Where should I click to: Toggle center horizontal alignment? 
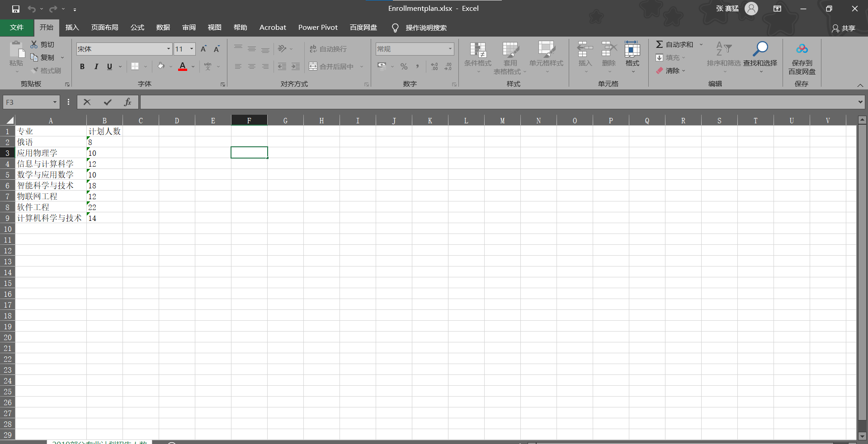point(252,66)
